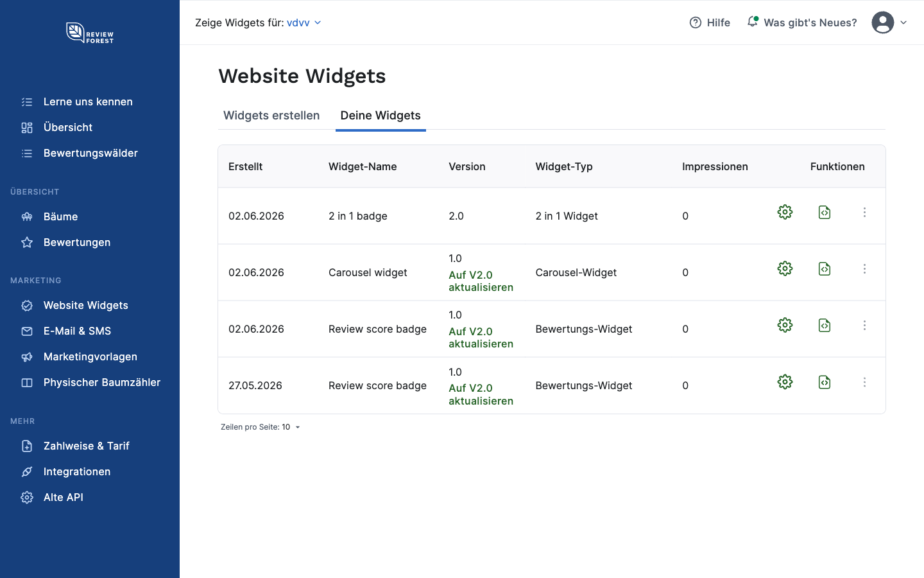Get embed code for Carousel widget
The image size is (924, 578).
pyautogui.click(x=825, y=268)
